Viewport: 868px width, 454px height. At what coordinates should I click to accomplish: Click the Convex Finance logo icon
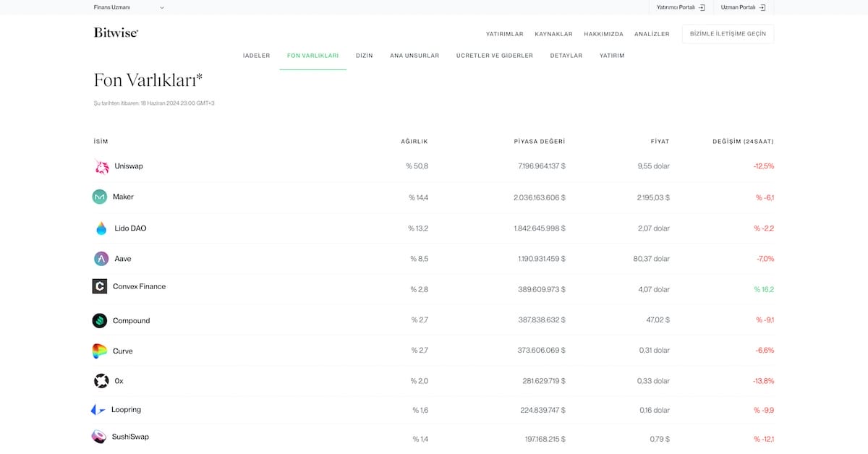tap(99, 286)
